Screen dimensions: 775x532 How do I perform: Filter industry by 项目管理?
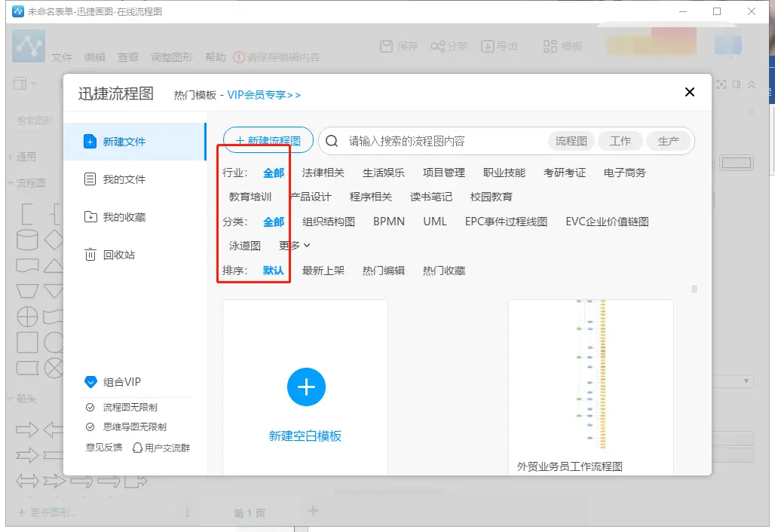444,173
